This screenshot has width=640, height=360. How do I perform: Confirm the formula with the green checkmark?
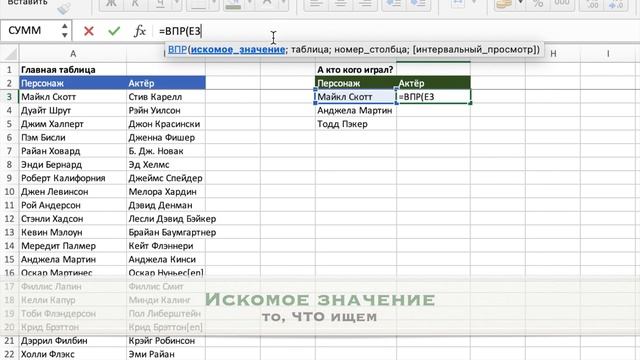114,31
